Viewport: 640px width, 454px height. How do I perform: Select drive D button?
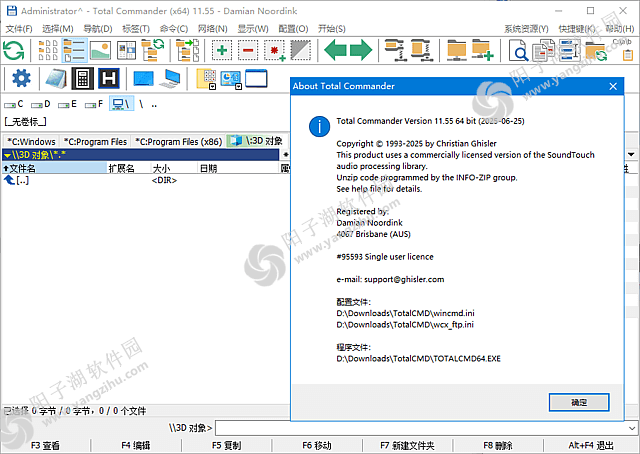point(41,104)
